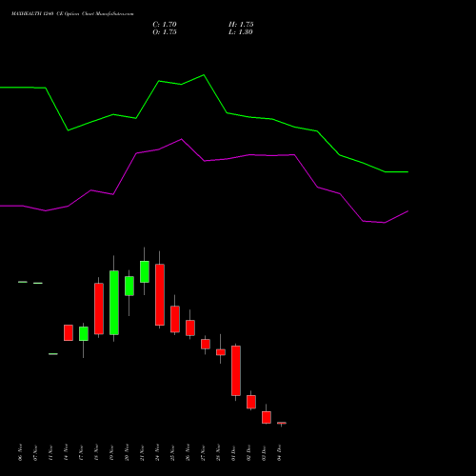Click the open value O: 1.75
Viewport: 476px width, 476px height.
point(165,32)
